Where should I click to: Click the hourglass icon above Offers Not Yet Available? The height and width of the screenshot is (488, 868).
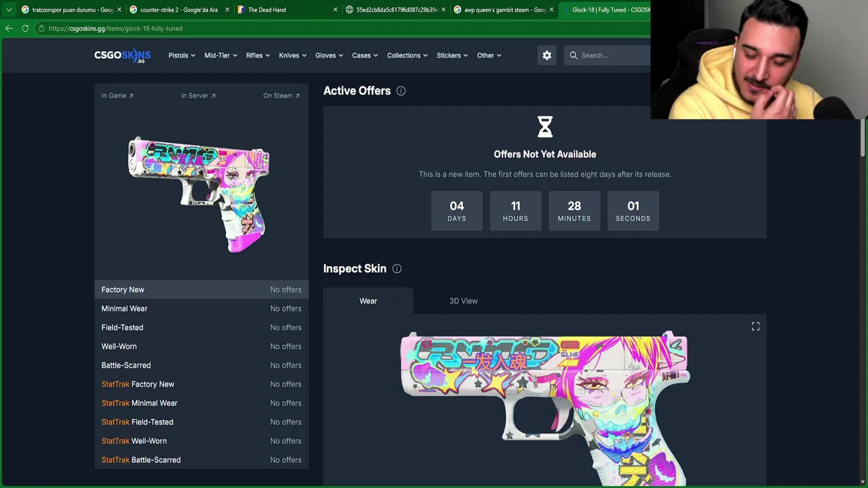pos(545,127)
